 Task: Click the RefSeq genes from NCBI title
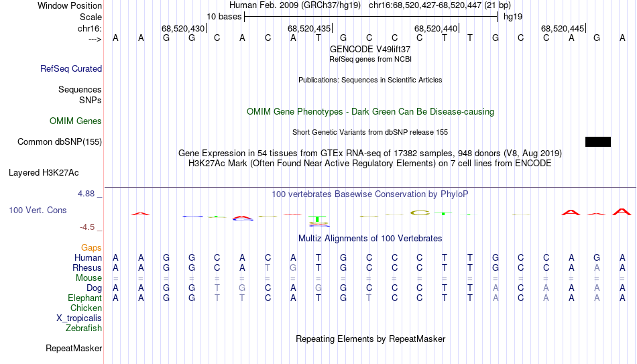click(x=370, y=59)
